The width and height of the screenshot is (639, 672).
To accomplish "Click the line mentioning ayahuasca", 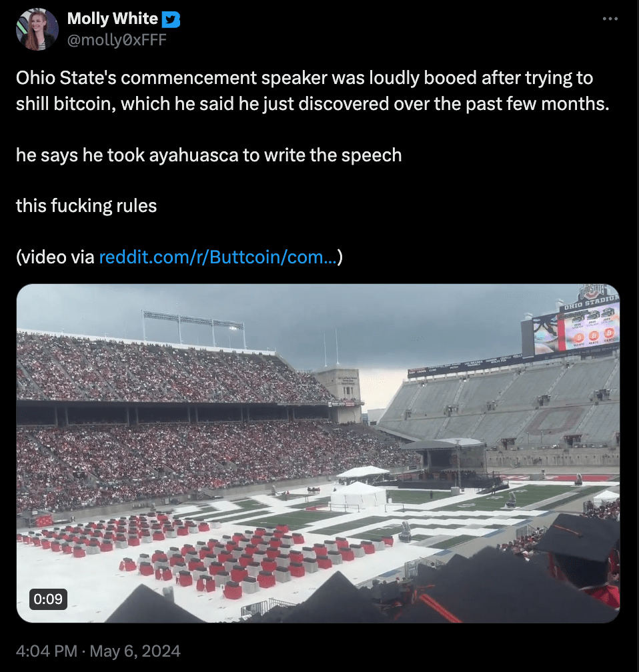I will click(209, 155).
